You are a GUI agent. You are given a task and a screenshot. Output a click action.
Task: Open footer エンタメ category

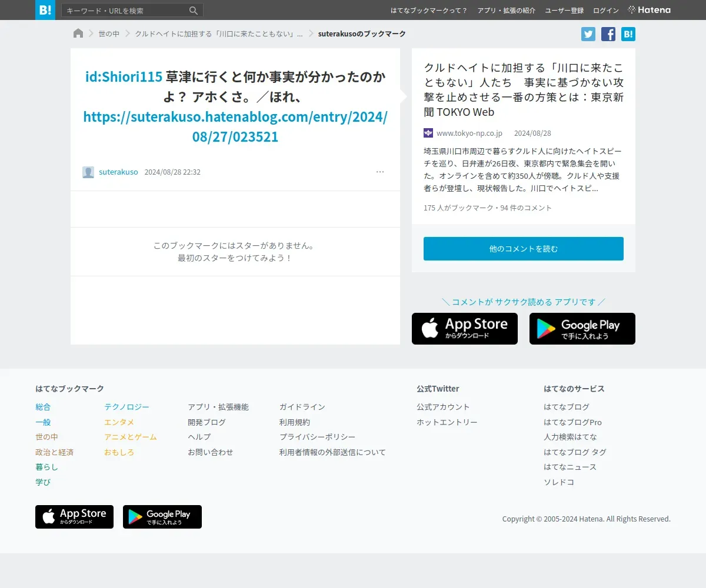tap(119, 422)
